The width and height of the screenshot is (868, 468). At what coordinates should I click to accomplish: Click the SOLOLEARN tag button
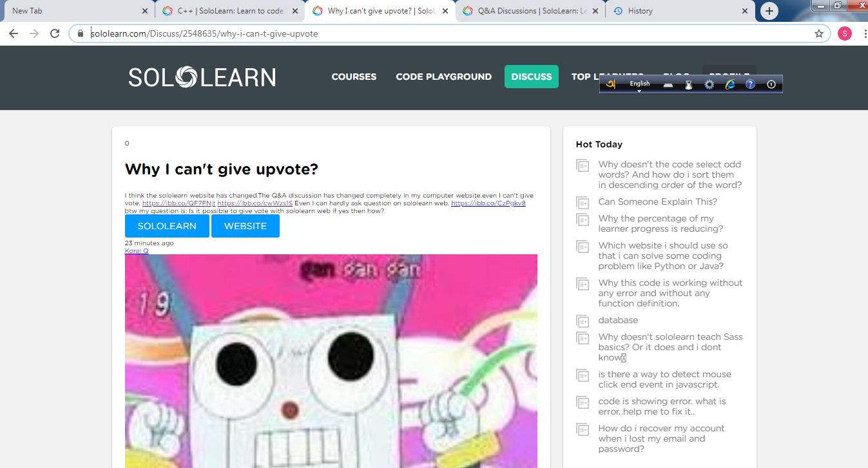pos(167,226)
